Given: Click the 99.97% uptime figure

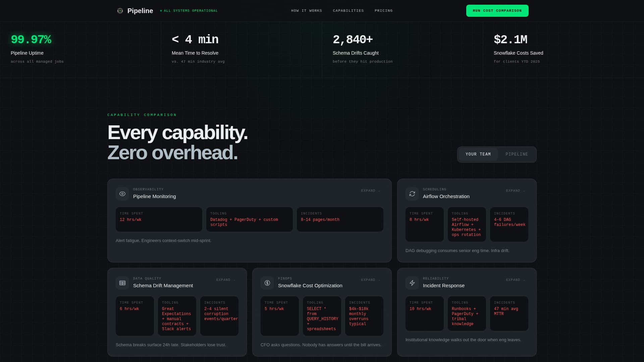Looking at the screenshot, I should 31,40.
